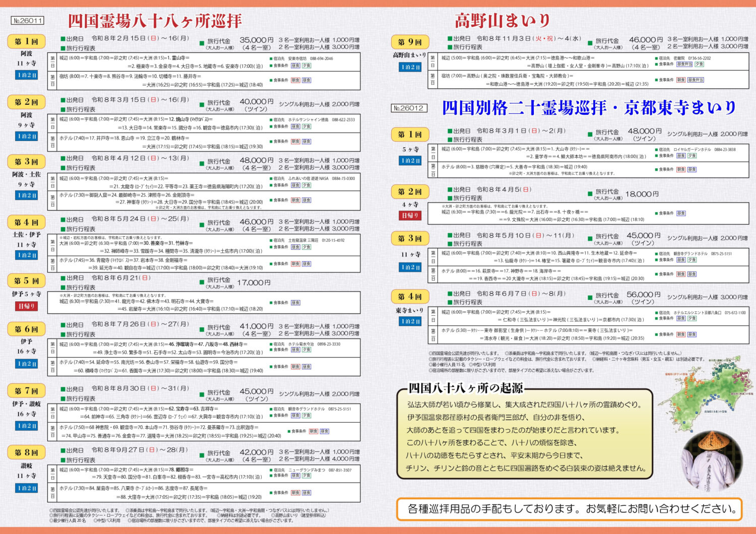Select the 四国霊場八十八ヶ所巡拝 red title
The height and width of the screenshot is (534, 756).
click(155, 21)
